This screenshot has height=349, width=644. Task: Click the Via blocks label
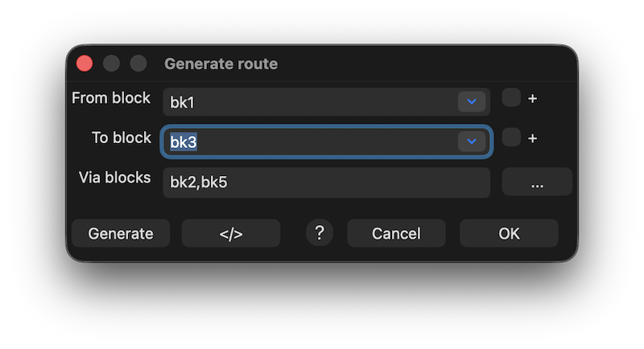point(114,178)
